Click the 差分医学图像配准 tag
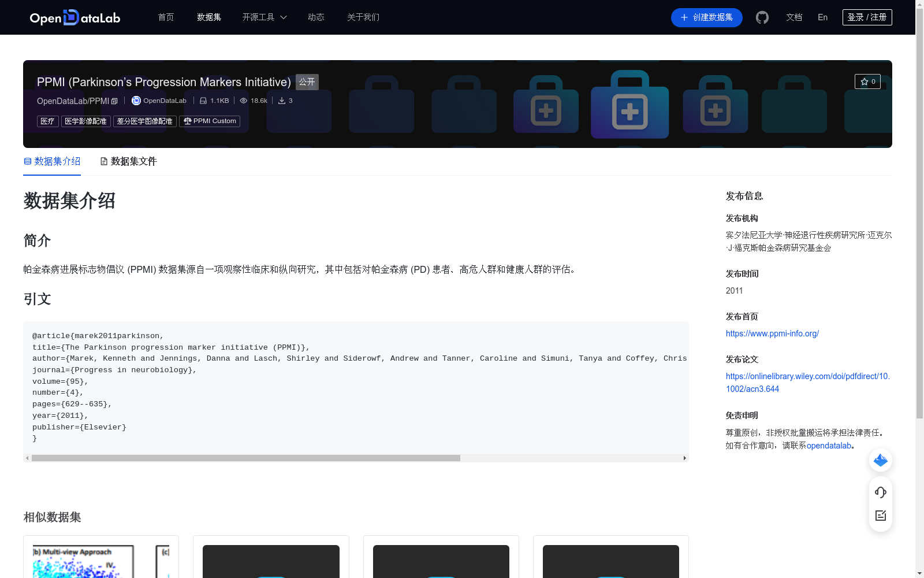924x578 pixels. click(145, 121)
